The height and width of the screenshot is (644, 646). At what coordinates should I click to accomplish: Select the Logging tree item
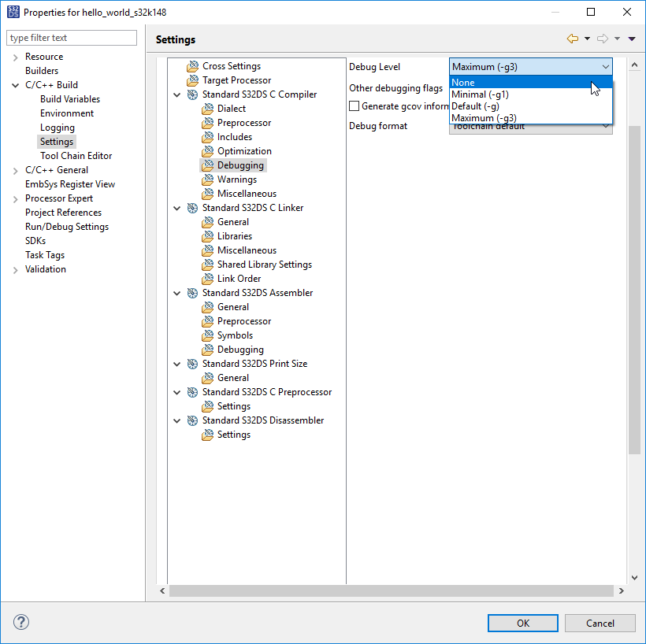[58, 128]
